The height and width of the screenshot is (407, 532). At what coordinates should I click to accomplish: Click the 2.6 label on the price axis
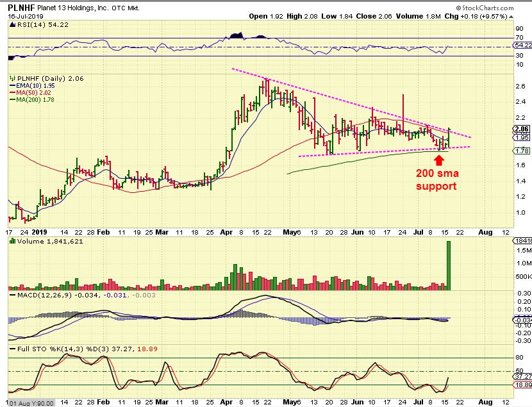click(521, 86)
